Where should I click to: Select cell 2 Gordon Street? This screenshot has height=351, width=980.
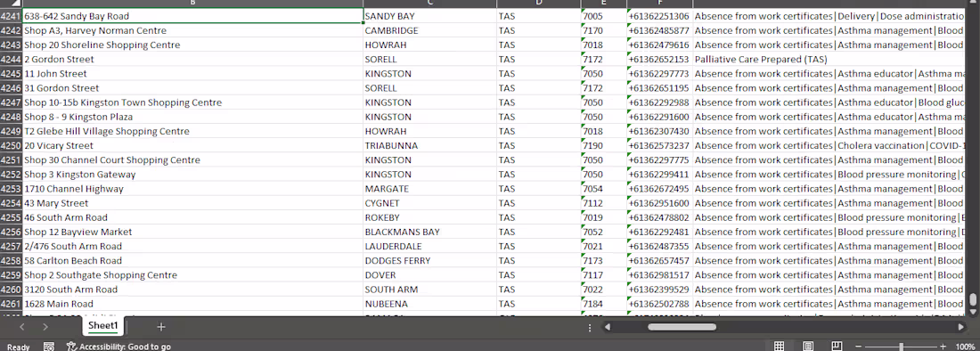[192, 60]
